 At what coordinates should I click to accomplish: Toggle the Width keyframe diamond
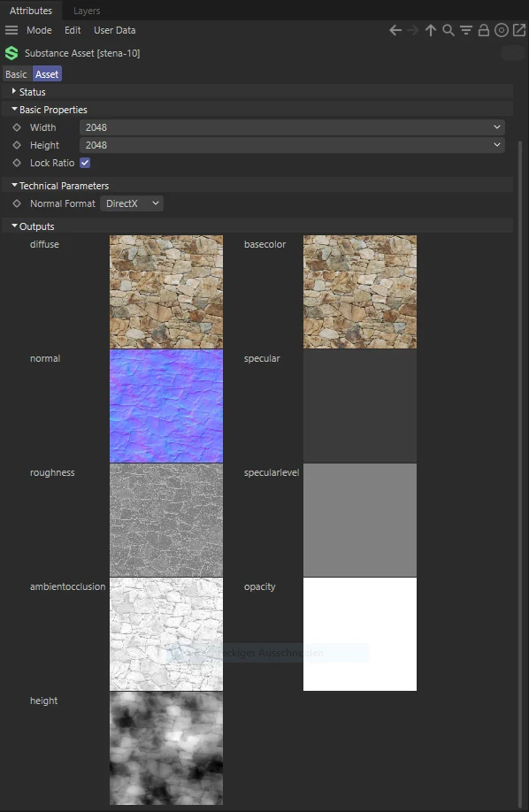pos(17,127)
